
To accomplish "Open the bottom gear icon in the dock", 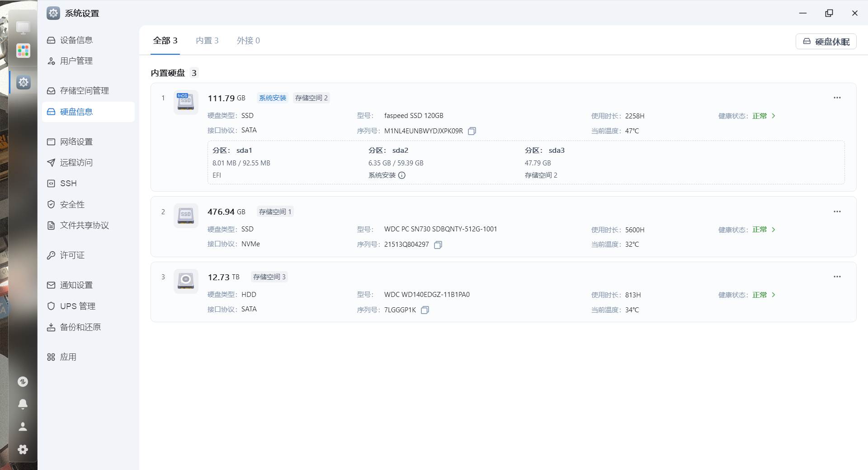I will (23, 449).
